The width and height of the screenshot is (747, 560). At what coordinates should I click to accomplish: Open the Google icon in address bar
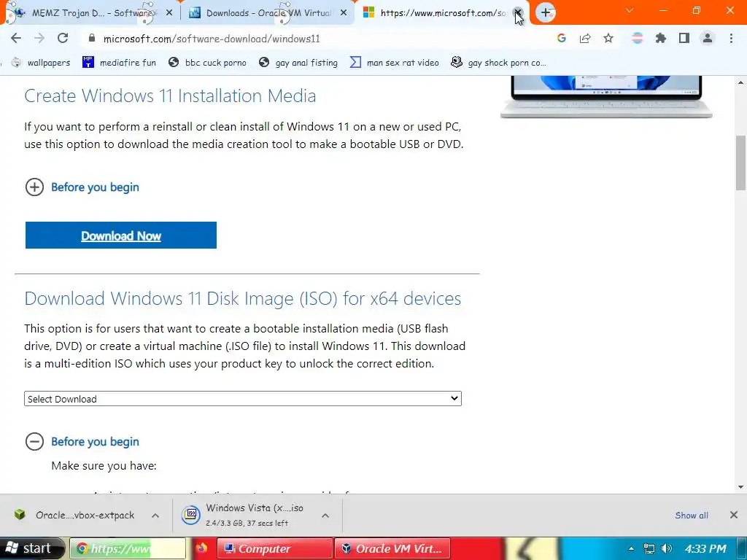[x=562, y=39]
